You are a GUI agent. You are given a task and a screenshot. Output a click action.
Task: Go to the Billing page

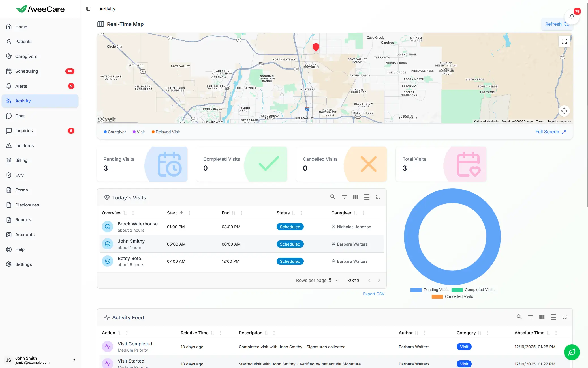point(21,160)
